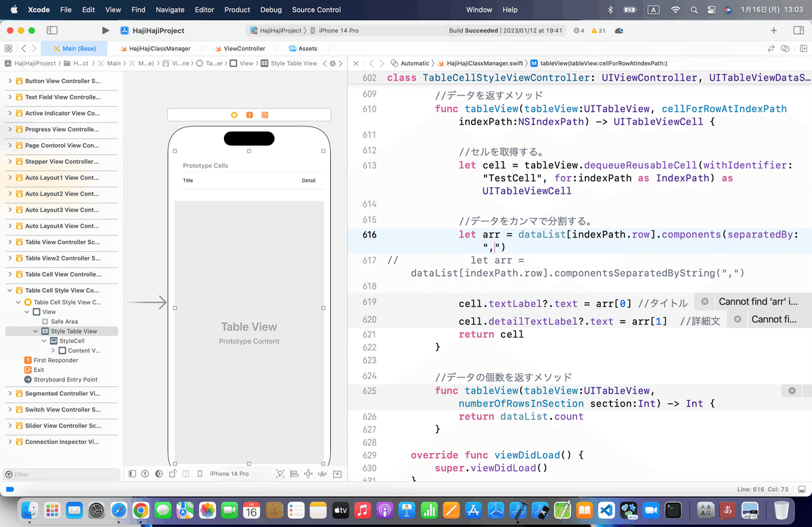Collapse the Style Table View item
The height and width of the screenshot is (527, 812).
(35, 331)
